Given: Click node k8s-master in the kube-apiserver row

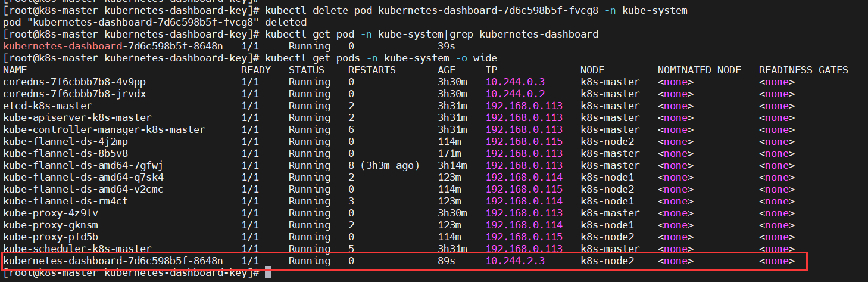Looking at the screenshot, I should 610,117.
